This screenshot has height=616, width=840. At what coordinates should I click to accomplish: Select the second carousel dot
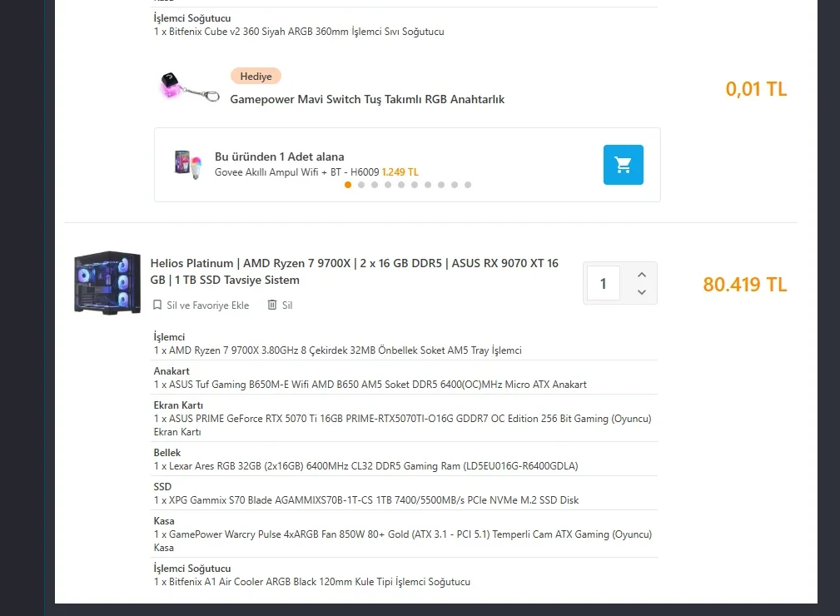tap(361, 185)
